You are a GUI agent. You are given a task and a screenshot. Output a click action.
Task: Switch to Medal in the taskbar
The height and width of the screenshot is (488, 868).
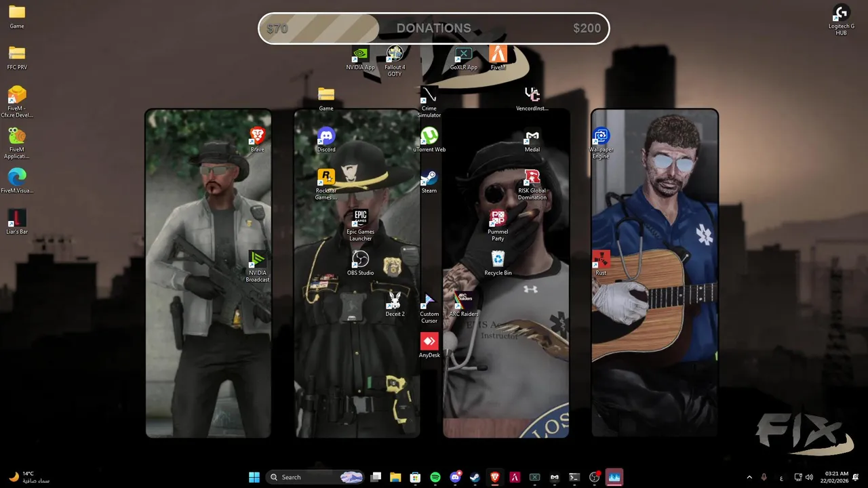pyautogui.click(x=555, y=477)
